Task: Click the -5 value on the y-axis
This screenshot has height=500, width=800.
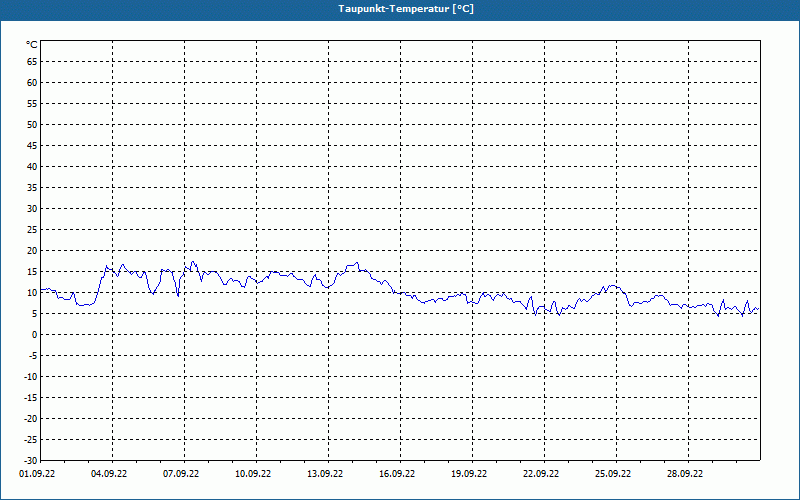Action: pos(33,356)
